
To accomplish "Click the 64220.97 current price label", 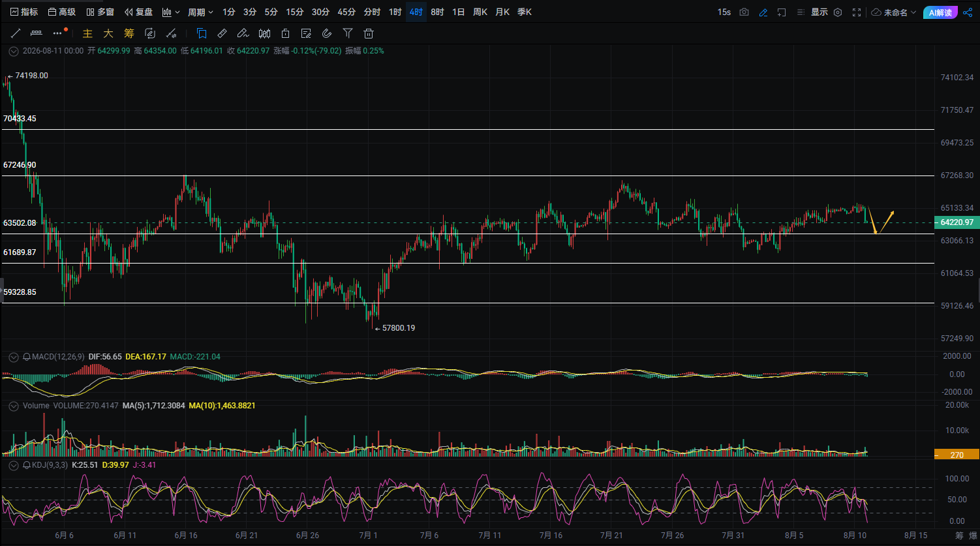I will [957, 222].
